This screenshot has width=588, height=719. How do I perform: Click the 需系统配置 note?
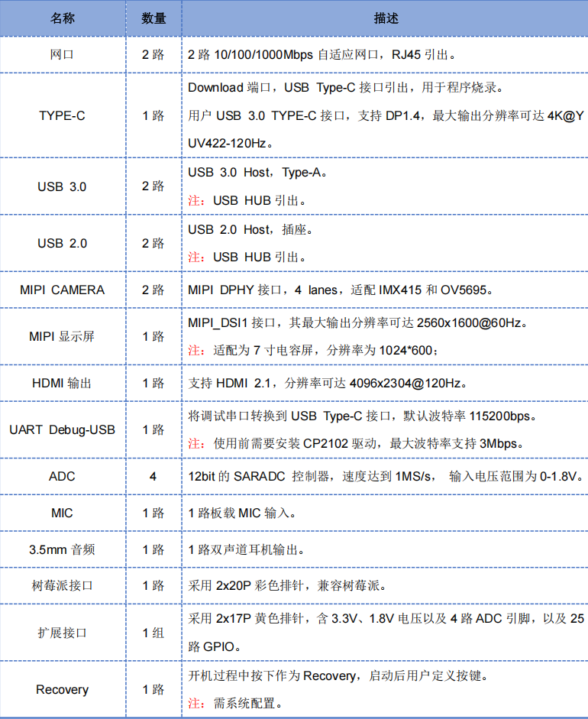click(235, 704)
